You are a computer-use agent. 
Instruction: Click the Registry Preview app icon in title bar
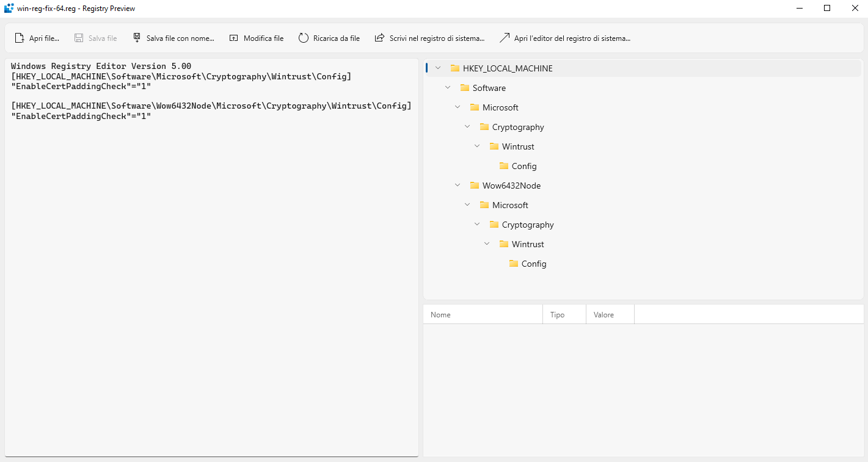click(x=9, y=9)
